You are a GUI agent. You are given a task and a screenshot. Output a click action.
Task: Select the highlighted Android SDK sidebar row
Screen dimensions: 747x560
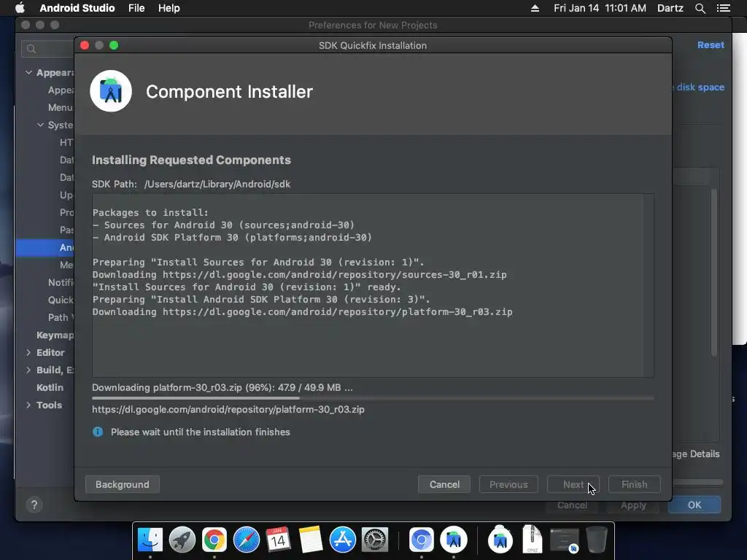pos(44,247)
